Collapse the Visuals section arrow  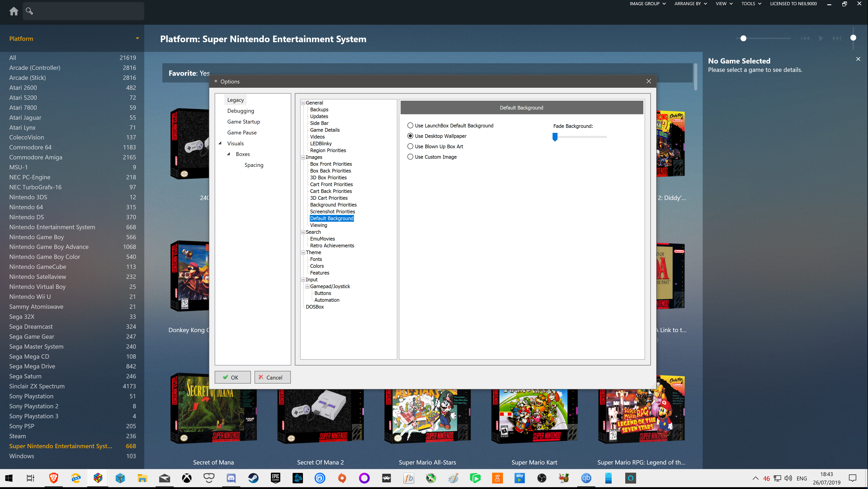click(220, 143)
